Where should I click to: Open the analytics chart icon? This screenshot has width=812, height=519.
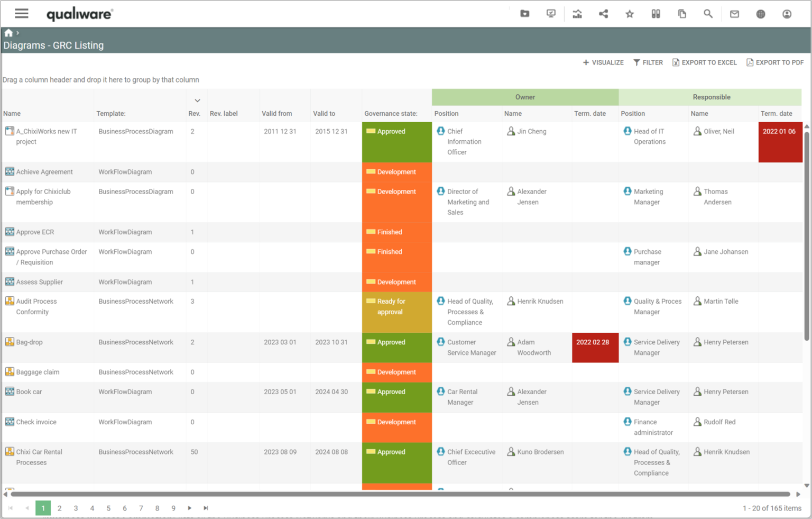pos(577,13)
